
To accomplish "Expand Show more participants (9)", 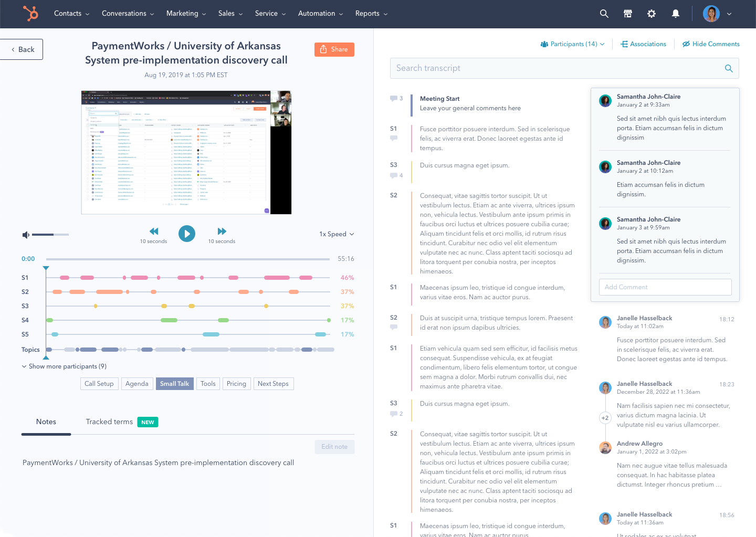I will (64, 366).
